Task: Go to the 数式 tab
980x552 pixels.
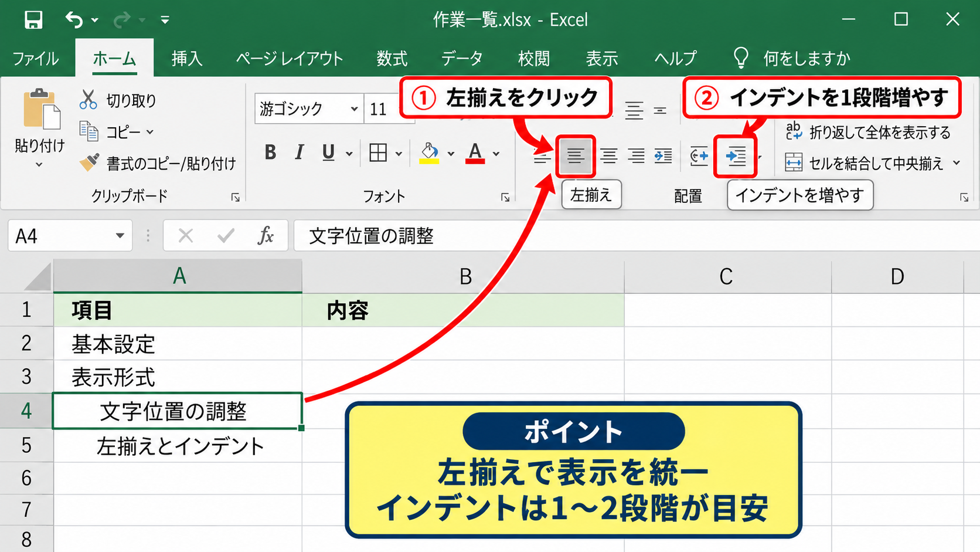Action: [392, 58]
